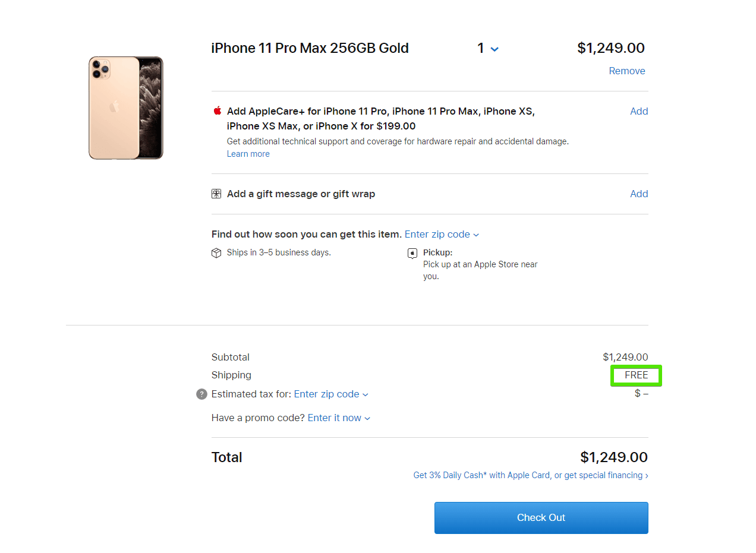Click the red Apple logo beside AppleCare+ offer
Screen dimensions: 756x553
(217, 111)
